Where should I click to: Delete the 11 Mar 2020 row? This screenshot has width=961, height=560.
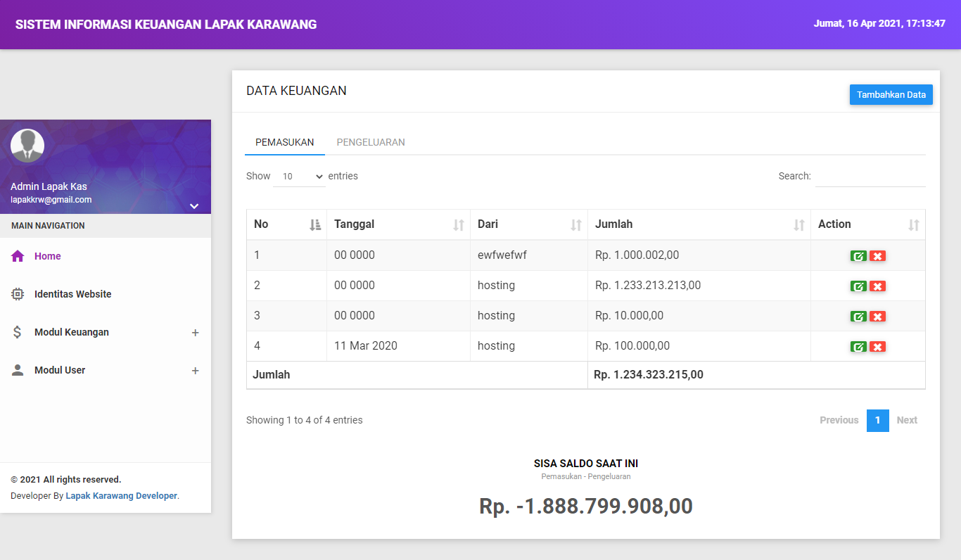(x=877, y=347)
